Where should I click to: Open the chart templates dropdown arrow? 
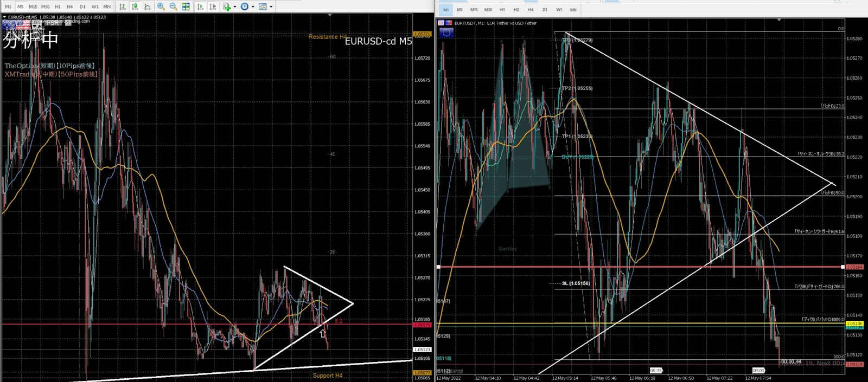[271, 7]
